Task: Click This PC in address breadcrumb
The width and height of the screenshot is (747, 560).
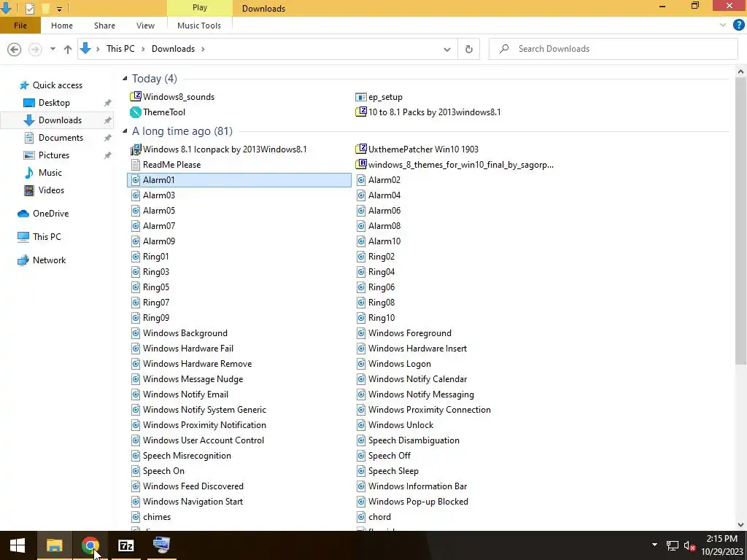Action: tap(120, 49)
